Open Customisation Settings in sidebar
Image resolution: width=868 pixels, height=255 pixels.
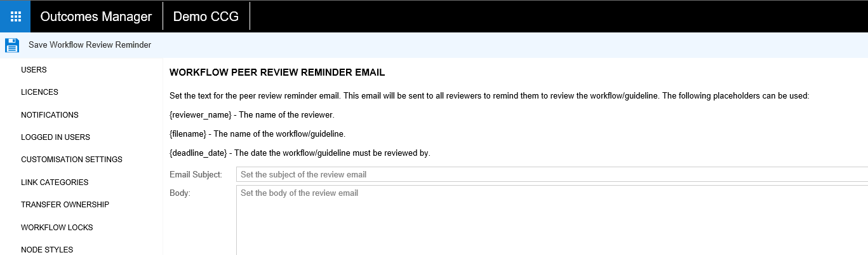click(71, 160)
